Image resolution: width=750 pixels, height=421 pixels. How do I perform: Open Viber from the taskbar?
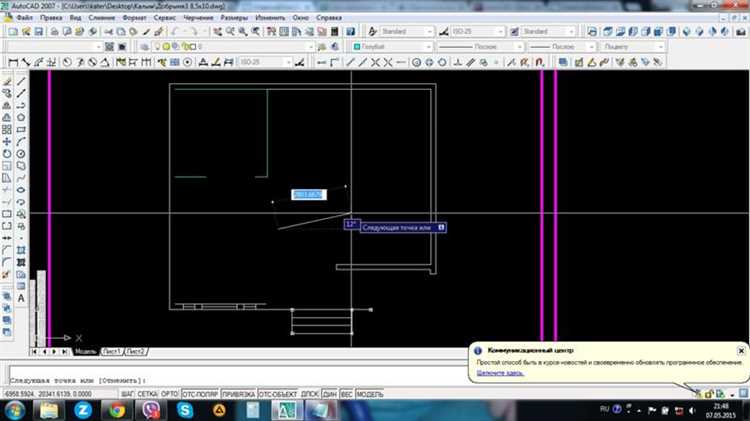pos(151,409)
